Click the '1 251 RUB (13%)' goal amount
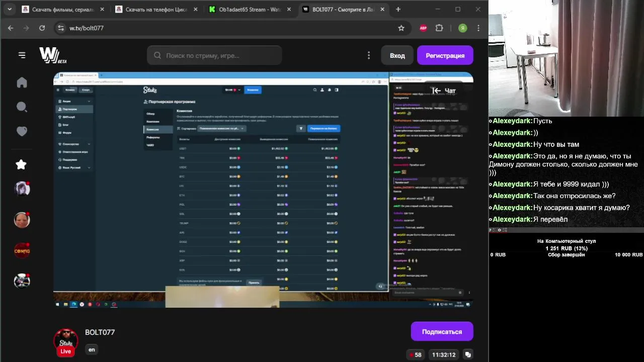 [x=567, y=248]
